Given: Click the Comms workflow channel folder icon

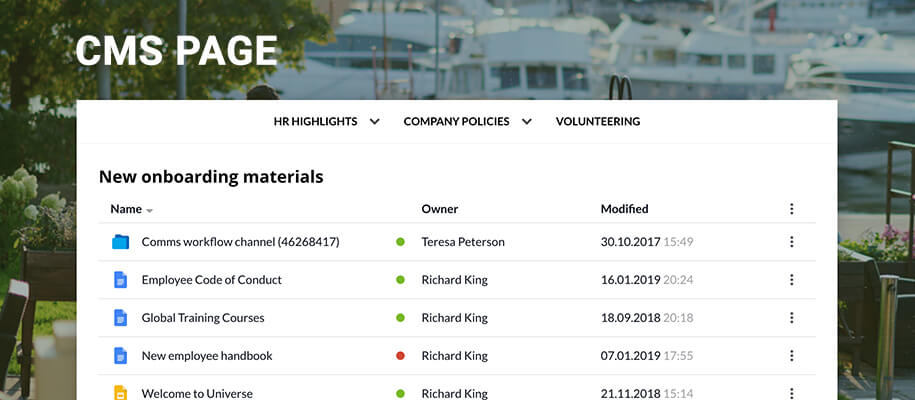Looking at the screenshot, I should click(x=121, y=242).
